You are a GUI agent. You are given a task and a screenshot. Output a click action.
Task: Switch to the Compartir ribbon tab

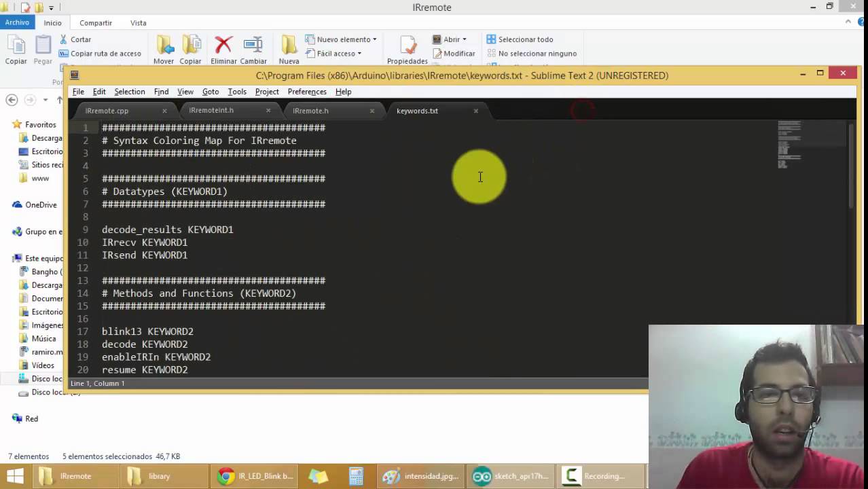96,22
